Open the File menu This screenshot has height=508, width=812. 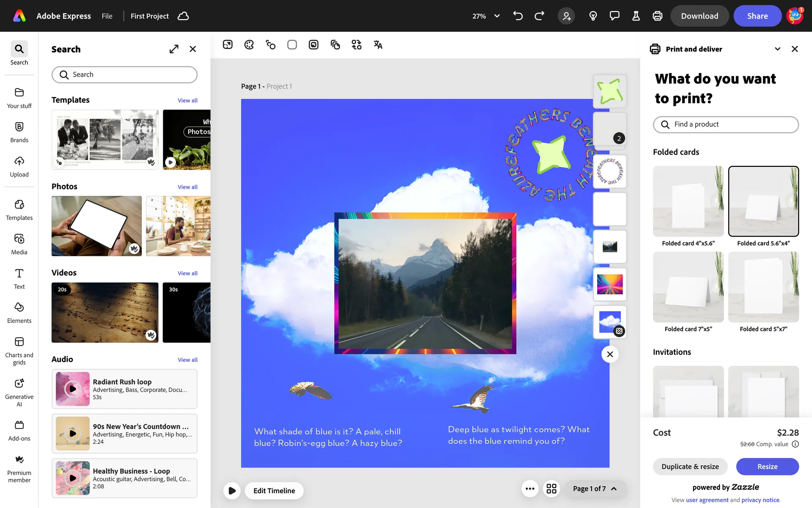point(107,16)
